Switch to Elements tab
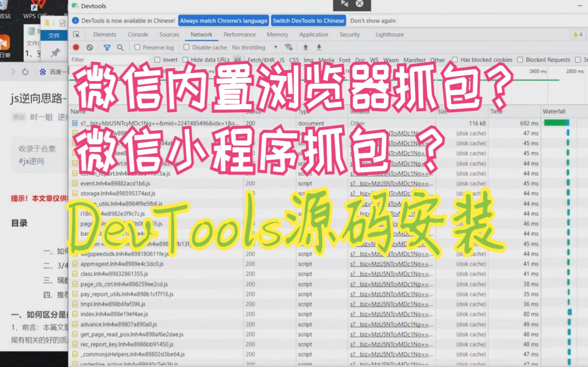 click(105, 35)
